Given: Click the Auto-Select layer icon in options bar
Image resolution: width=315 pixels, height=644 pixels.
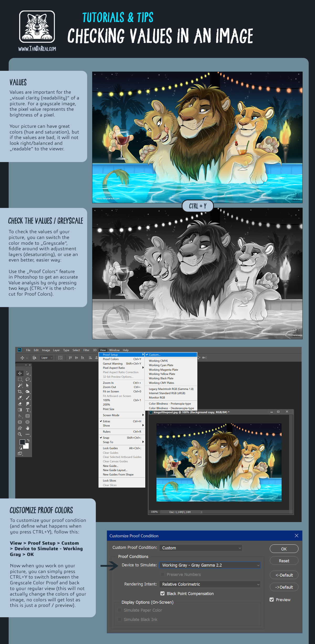Looking at the screenshot, I should [34, 358].
